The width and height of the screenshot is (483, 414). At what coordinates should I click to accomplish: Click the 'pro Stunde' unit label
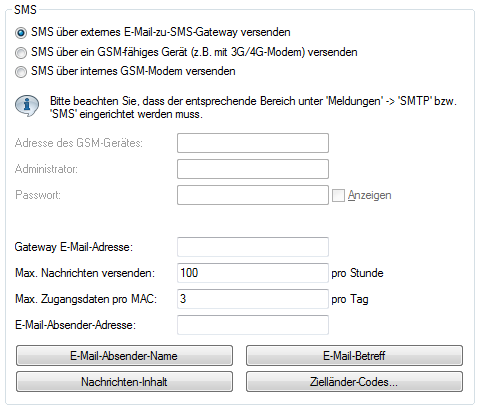pos(357,273)
